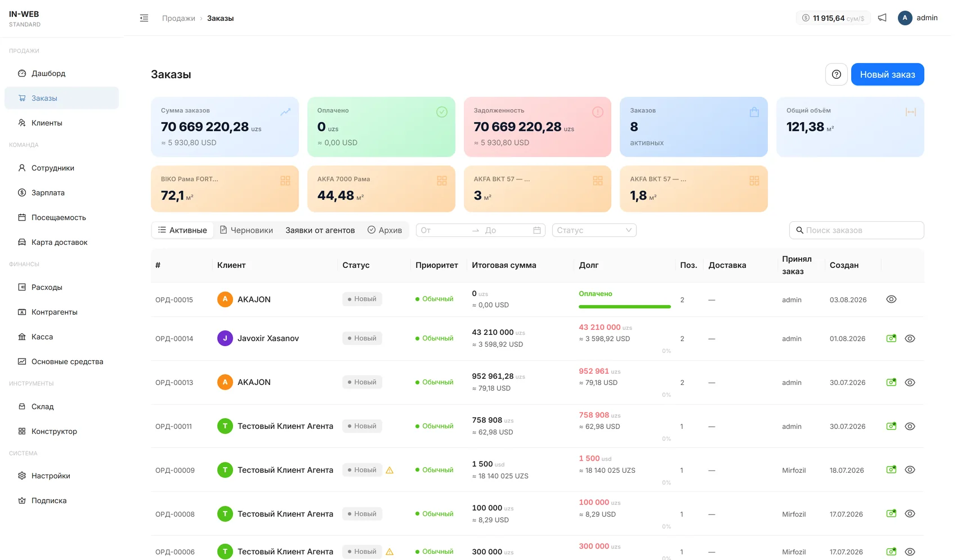Click the trend icon on Сумма заказов card
Image resolution: width=957 pixels, height=560 pixels.
(x=285, y=112)
